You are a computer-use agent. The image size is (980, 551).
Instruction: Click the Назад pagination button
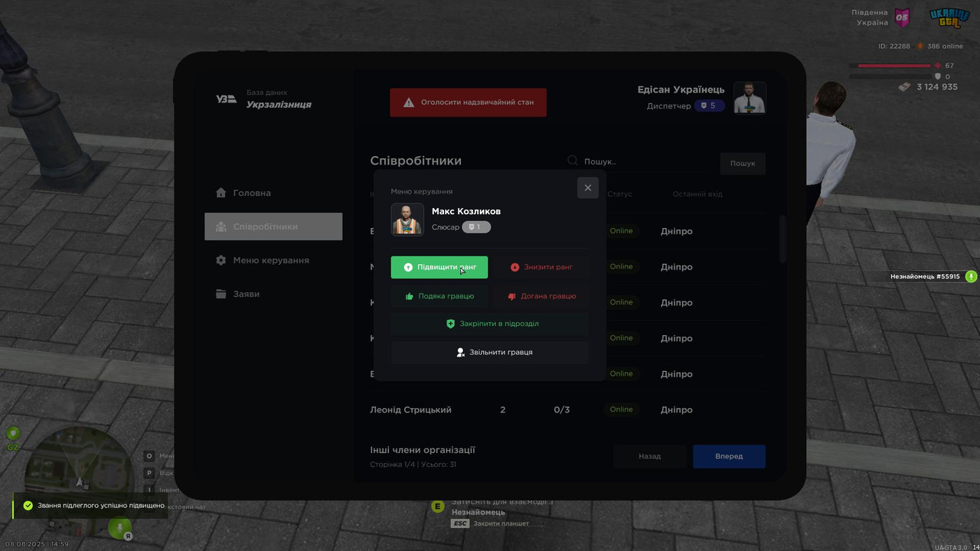tap(649, 456)
